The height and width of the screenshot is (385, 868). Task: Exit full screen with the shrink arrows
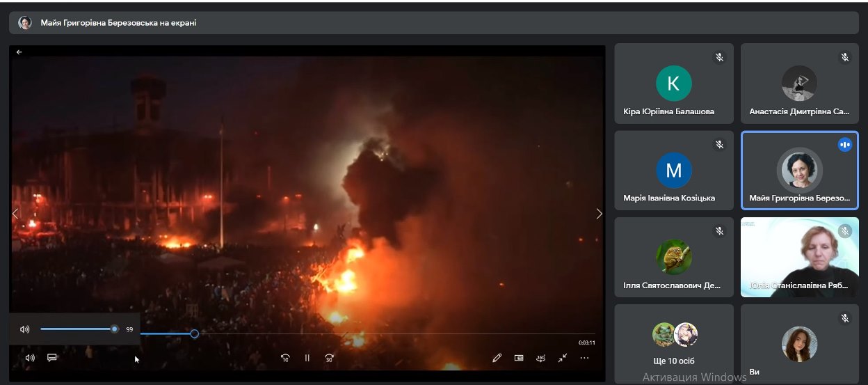click(563, 358)
